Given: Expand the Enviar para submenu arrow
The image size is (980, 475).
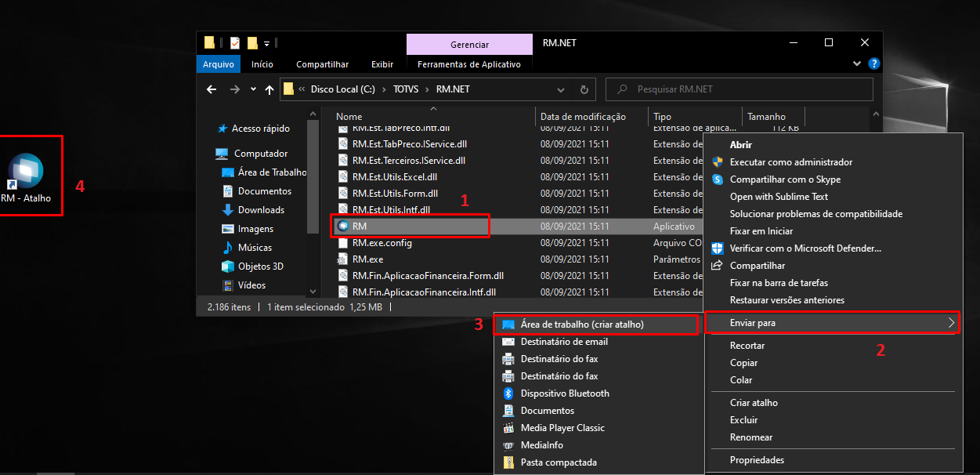Looking at the screenshot, I should (x=951, y=322).
